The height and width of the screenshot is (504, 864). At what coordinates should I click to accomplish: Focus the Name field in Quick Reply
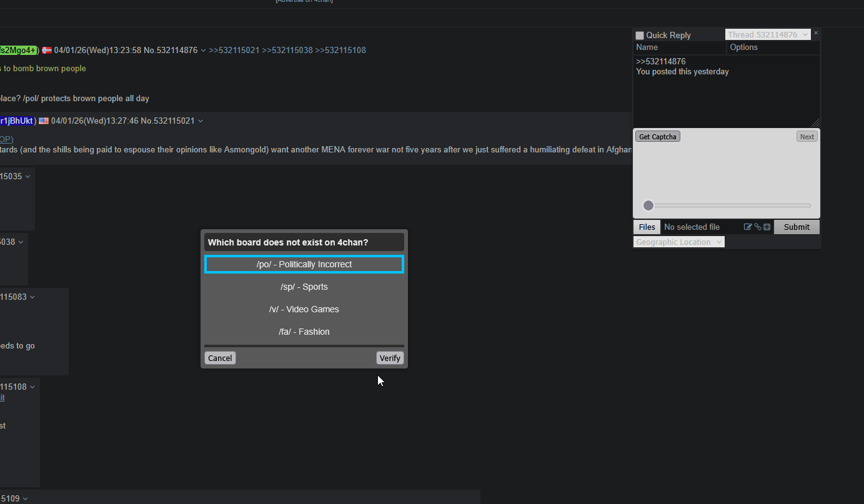coord(680,47)
